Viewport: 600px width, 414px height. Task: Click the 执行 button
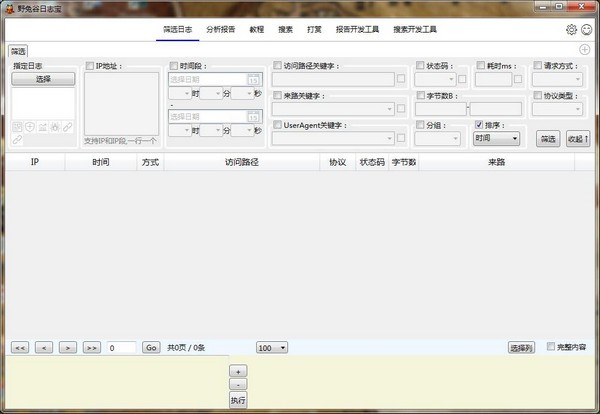click(238, 400)
